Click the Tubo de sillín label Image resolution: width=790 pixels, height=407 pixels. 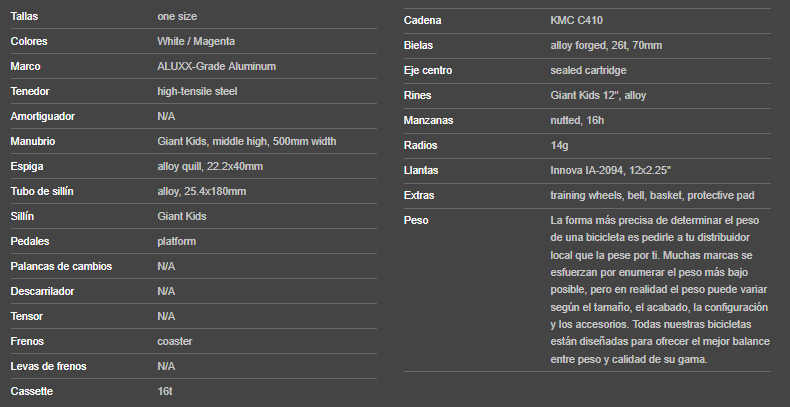(x=42, y=191)
